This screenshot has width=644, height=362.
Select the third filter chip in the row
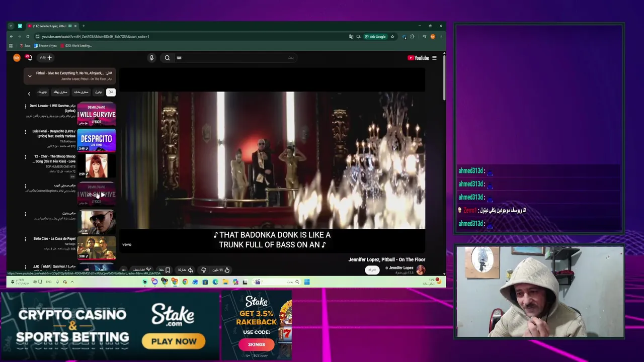[x=81, y=92]
